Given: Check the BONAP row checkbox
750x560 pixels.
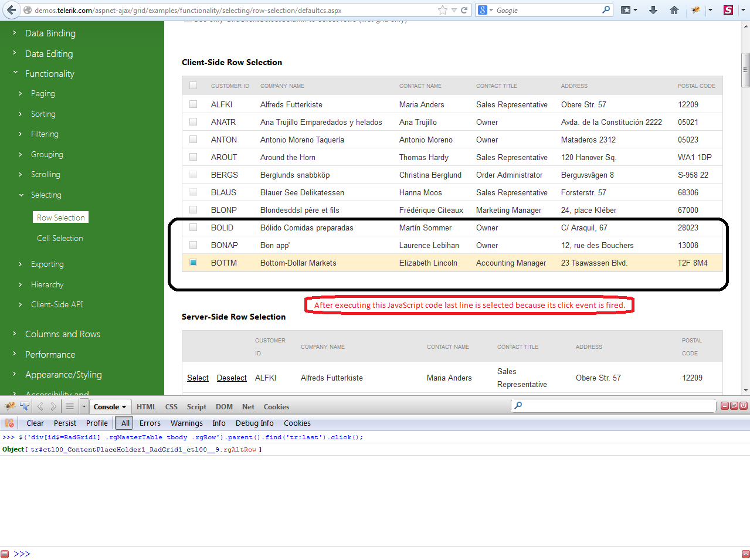Looking at the screenshot, I should click(193, 245).
